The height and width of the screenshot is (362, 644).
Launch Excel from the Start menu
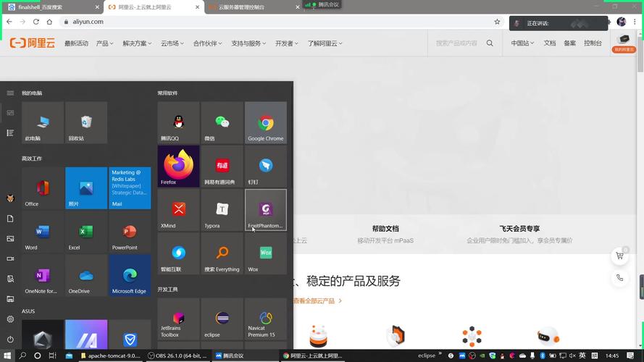[86, 232]
